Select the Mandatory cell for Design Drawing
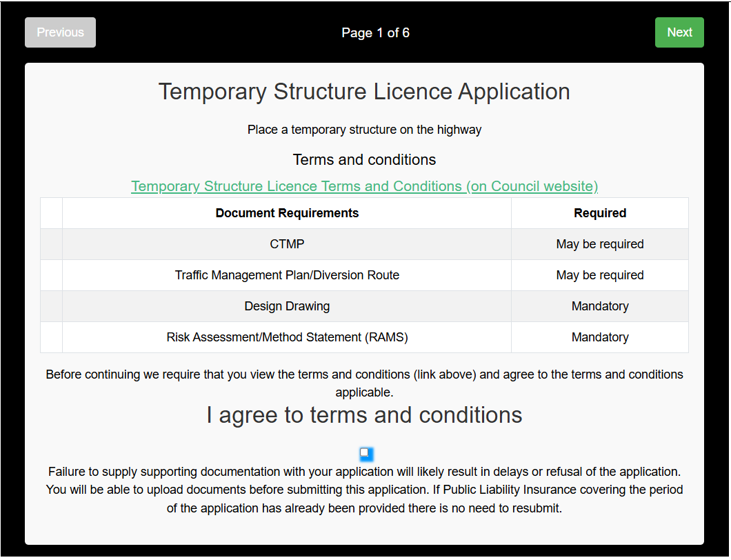 (599, 306)
